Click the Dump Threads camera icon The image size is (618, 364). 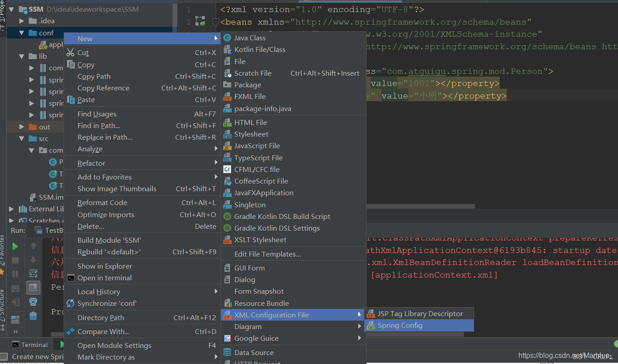tap(15, 288)
